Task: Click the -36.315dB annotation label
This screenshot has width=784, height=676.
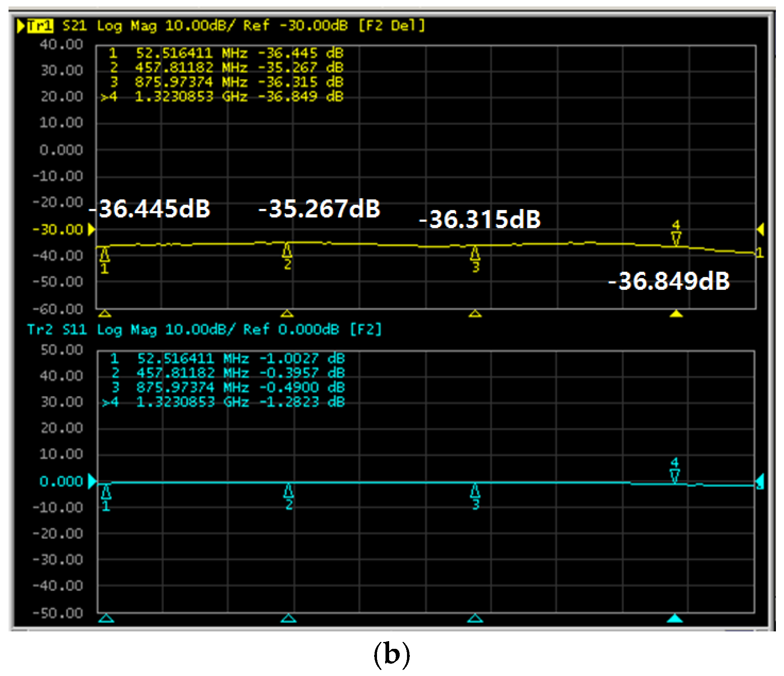Action: point(480,219)
